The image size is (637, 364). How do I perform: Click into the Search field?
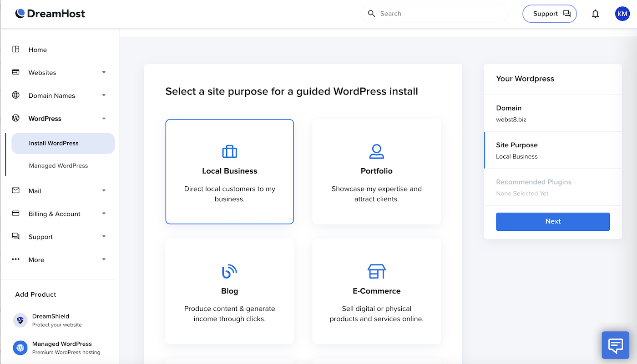435,14
